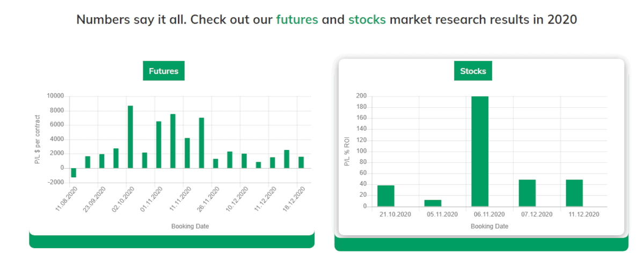Select the negative 11.08.2020 futures bar
The width and height of the screenshot is (644, 262).
[74, 173]
